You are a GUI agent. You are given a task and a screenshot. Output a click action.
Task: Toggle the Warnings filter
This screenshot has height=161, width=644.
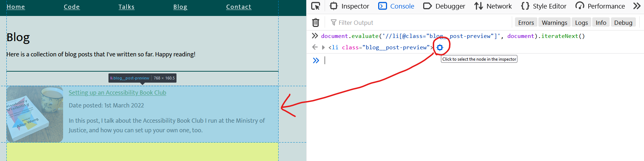click(554, 23)
